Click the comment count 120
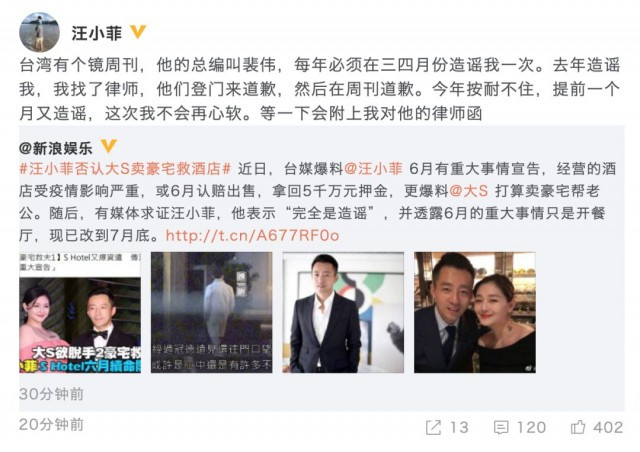640x452 pixels. (531, 428)
